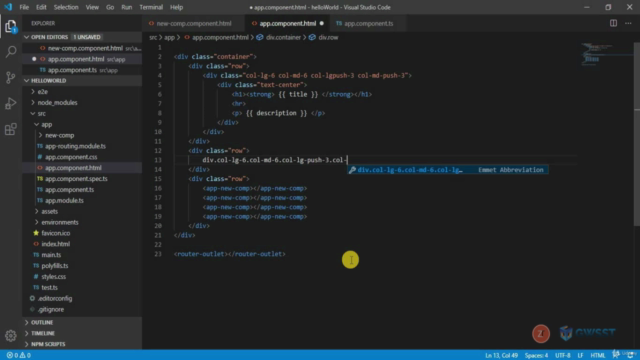Open the Go menu
640x360 pixels.
[x=110, y=7]
